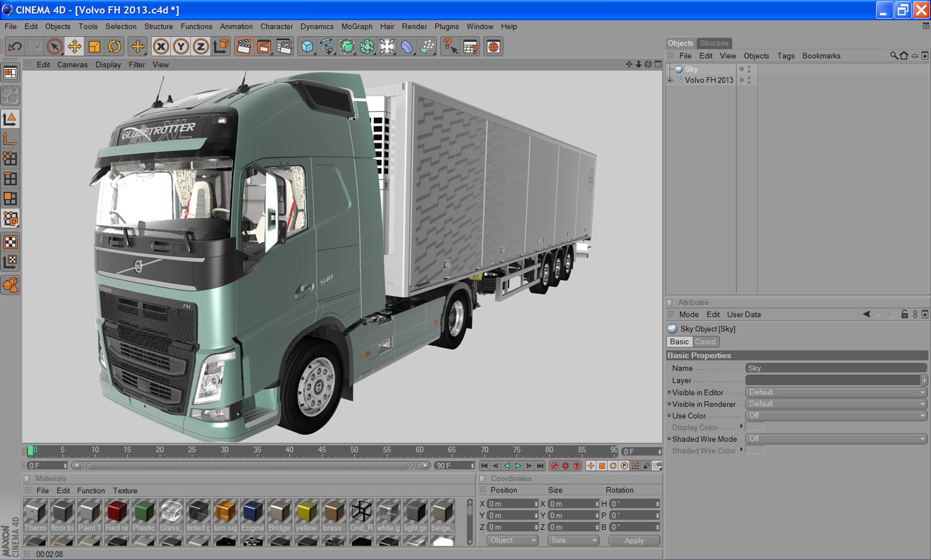The image size is (931, 560).
Task: Select the Object Axis tool
Action: pos(10,139)
